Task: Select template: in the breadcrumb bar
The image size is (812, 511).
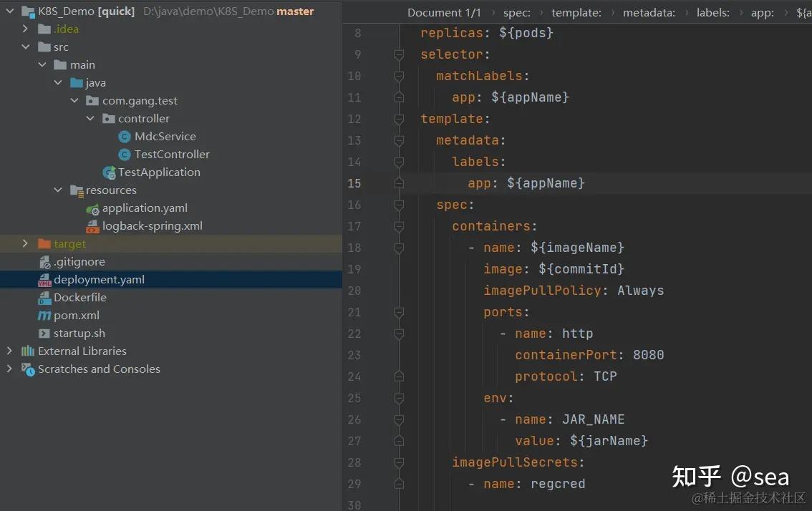Action: pyautogui.click(x=576, y=12)
